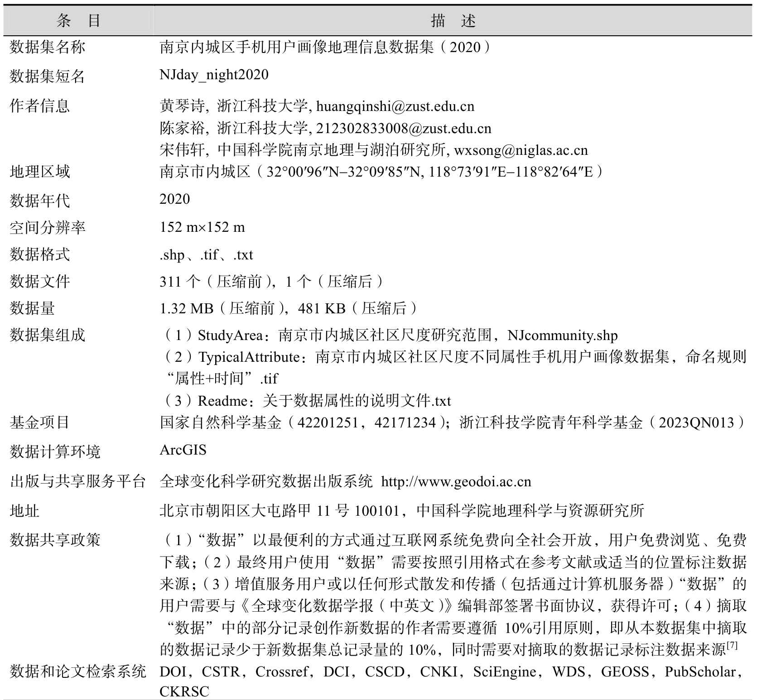Select '311 个（压缩前），1 个（压缩后）' text
Viewport: 757px width, 700px height.
[272, 282]
